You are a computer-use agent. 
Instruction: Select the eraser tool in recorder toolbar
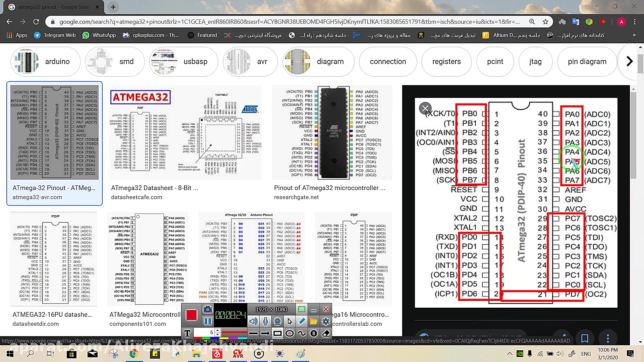(326, 333)
